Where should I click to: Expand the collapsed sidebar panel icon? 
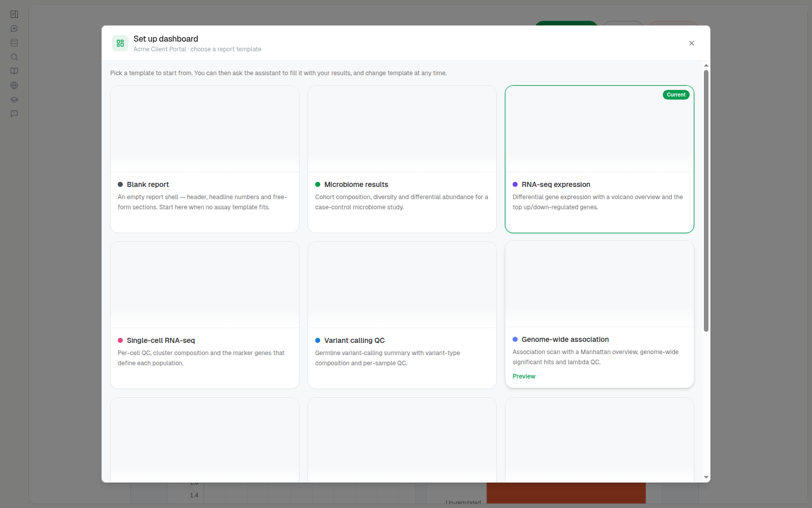coord(14,14)
